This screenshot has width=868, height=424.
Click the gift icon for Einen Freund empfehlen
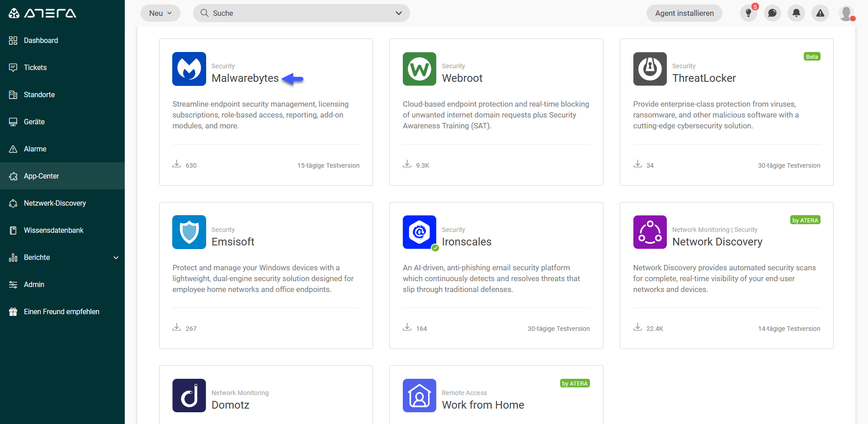13,312
